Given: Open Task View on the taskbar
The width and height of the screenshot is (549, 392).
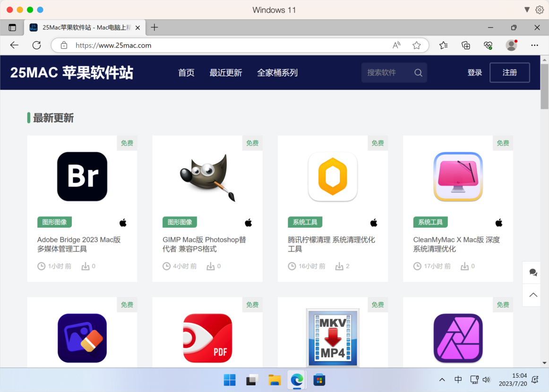Looking at the screenshot, I should point(252,380).
